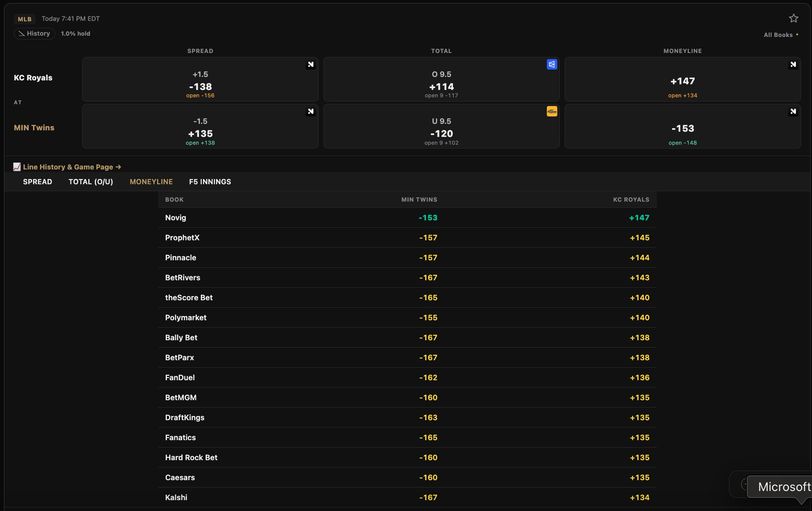Click the chart icon beside Line History
812x511 pixels.
[17, 167]
